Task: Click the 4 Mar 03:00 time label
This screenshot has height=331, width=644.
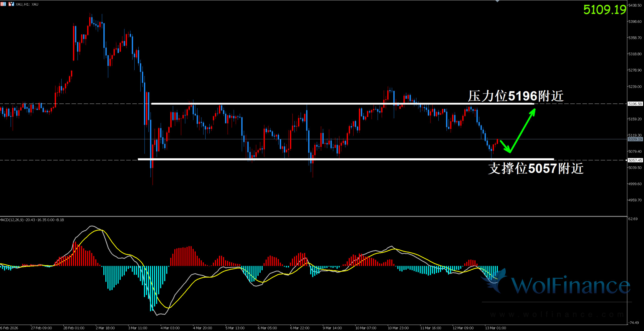Action: point(170,328)
